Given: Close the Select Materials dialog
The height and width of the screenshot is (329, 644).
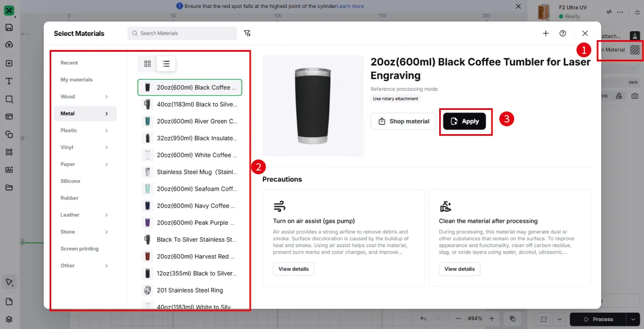Looking at the screenshot, I should click(x=585, y=33).
